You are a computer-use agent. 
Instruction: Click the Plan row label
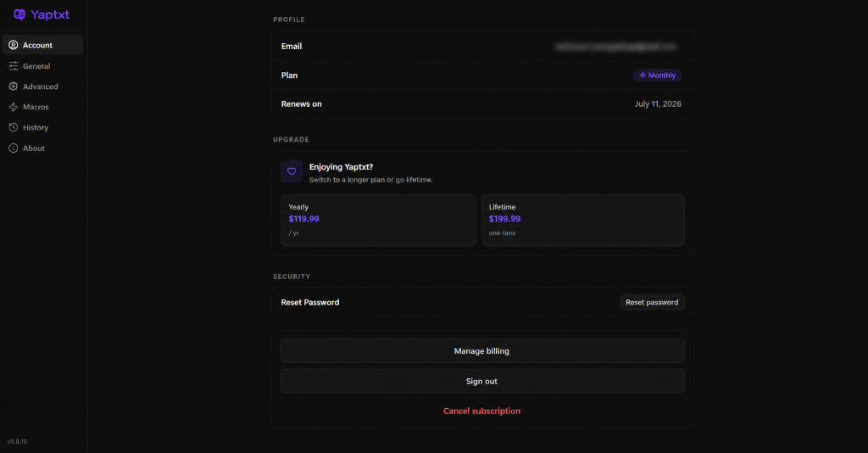click(x=289, y=75)
